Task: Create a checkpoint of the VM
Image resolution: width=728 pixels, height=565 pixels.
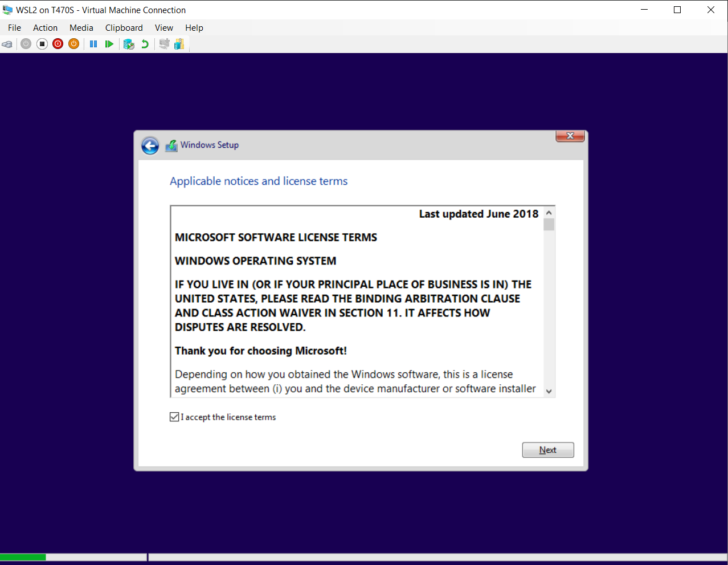Action: pos(129,44)
